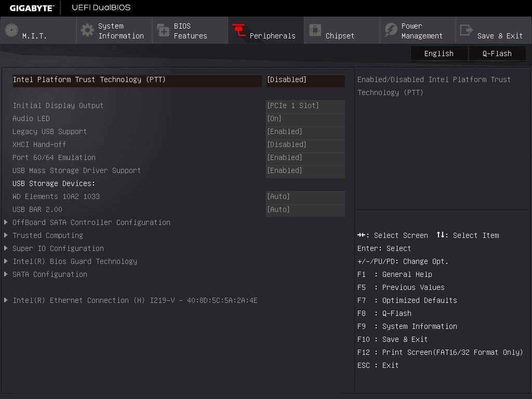Screen dimensions: 532x399
Task: Expand Intel(R) Bios Guard Technology arrow
Action: pos(6,261)
